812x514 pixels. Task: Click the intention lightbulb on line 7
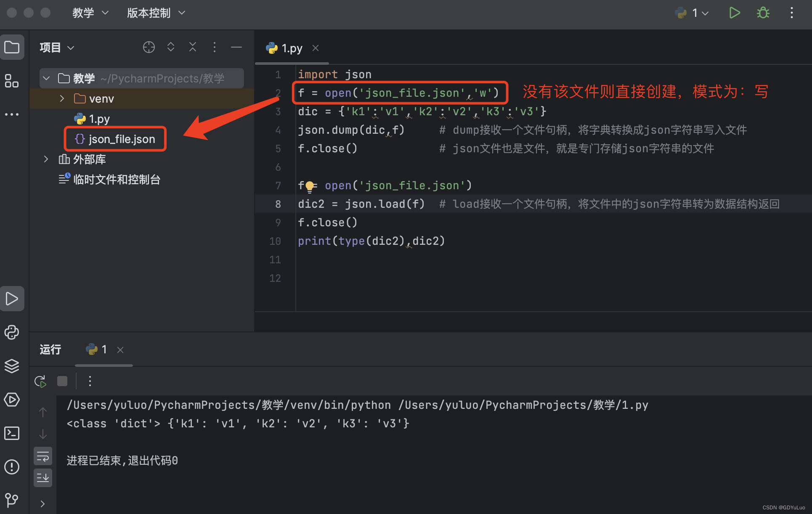310,186
